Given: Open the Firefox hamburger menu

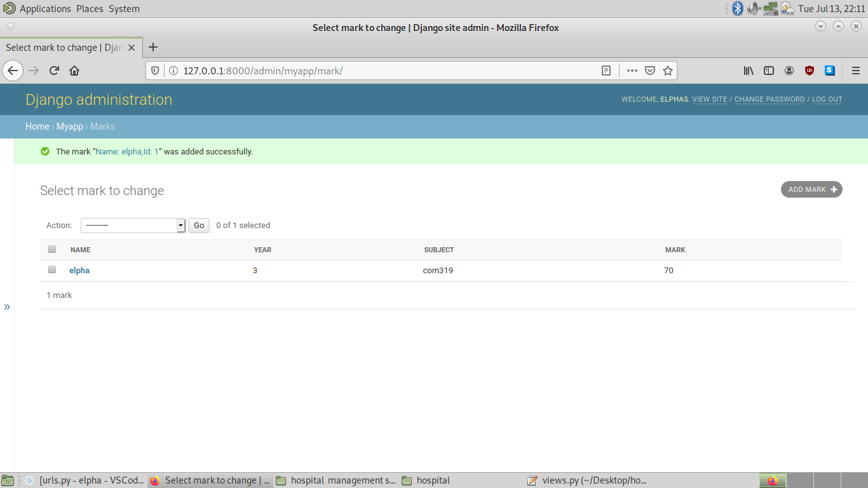Looking at the screenshot, I should pyautogui.click(x=855, y=71).
